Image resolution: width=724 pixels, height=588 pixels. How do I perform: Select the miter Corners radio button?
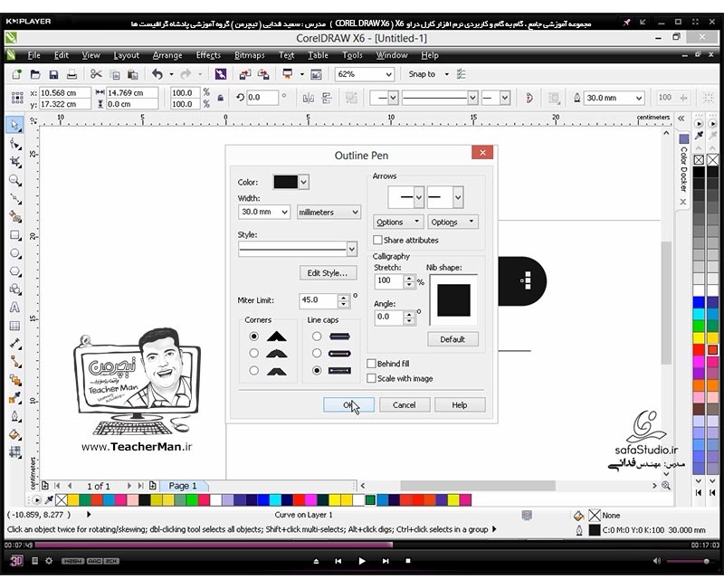point(253,336)
